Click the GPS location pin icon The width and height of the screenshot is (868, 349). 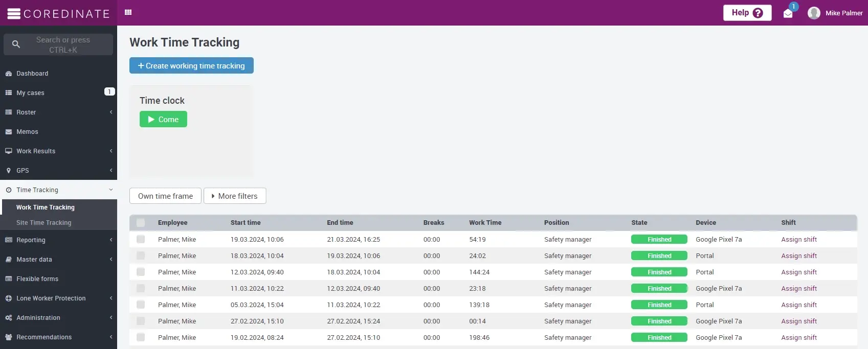click(x=9, y=171)
